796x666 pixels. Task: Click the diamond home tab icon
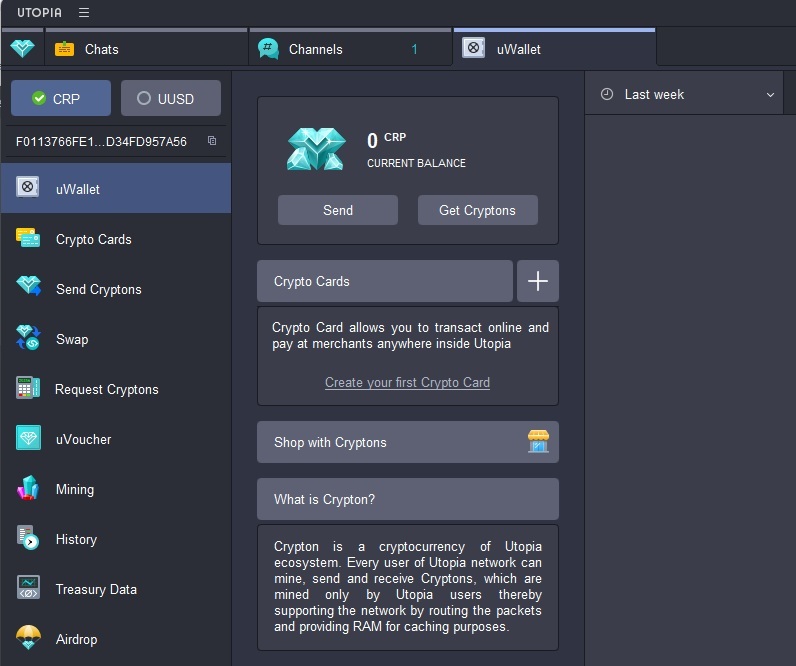coord(22,49)
